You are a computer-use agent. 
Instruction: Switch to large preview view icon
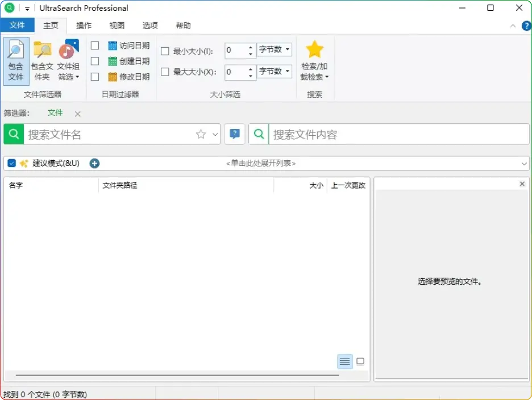360,361
